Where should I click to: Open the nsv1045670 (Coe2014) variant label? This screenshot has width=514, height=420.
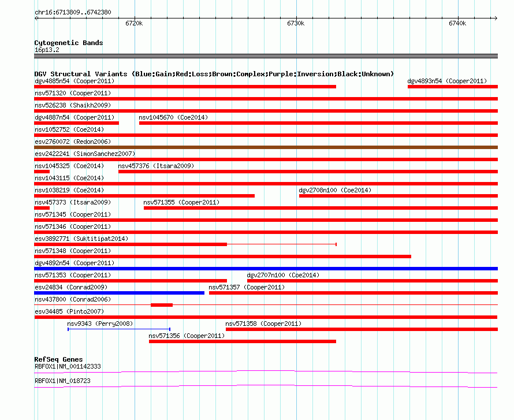[x=173, y=117]
